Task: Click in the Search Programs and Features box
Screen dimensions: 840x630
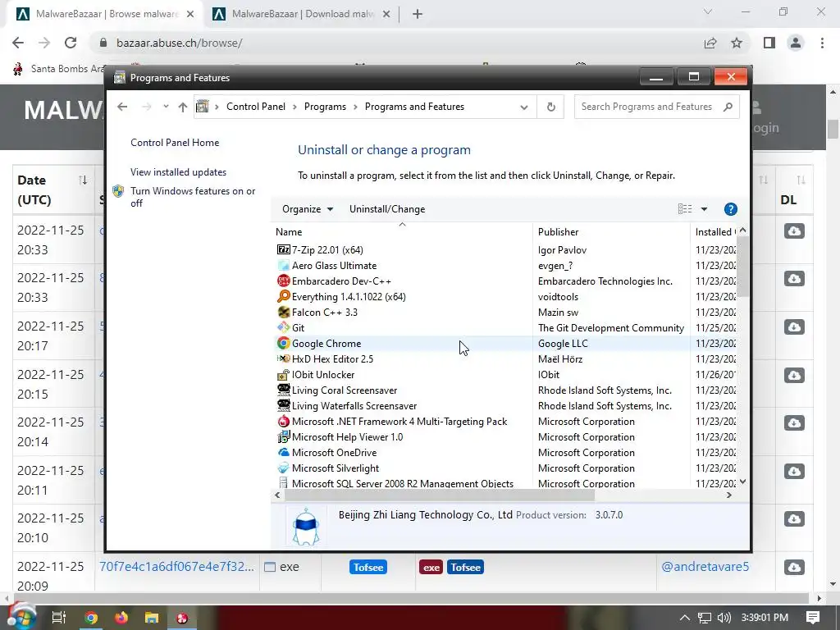Action: coord(657,107)
